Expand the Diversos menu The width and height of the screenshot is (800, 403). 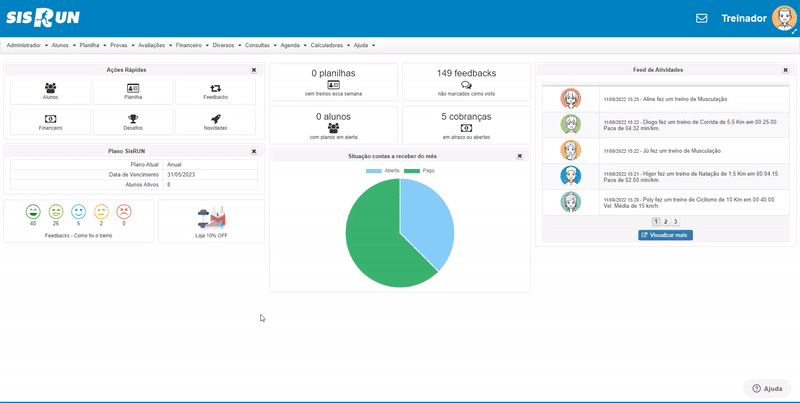pyautogui.click(x=227, y=45)
